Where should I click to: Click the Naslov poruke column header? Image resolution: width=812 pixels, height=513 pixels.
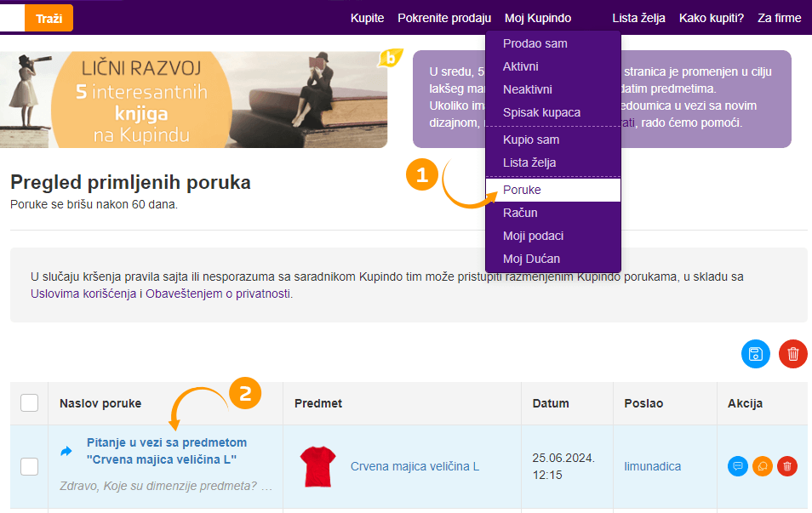point(100,403)
